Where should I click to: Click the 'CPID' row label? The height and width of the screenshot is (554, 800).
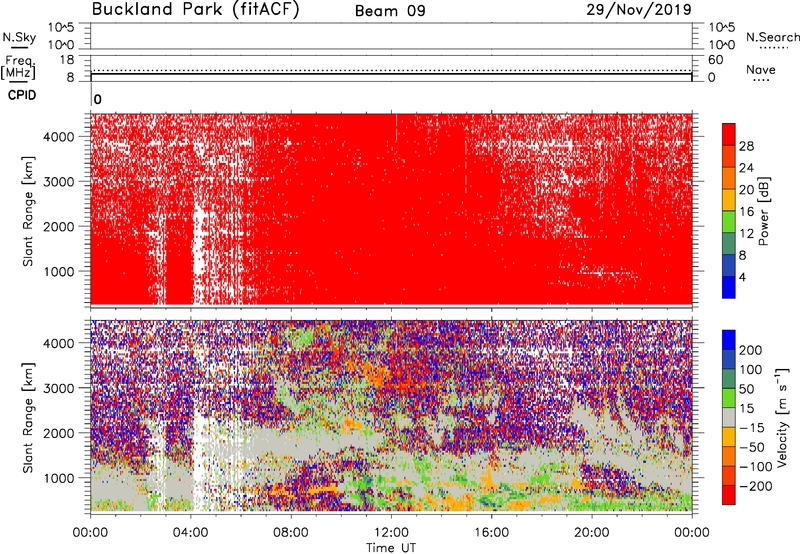click(22, 95)
